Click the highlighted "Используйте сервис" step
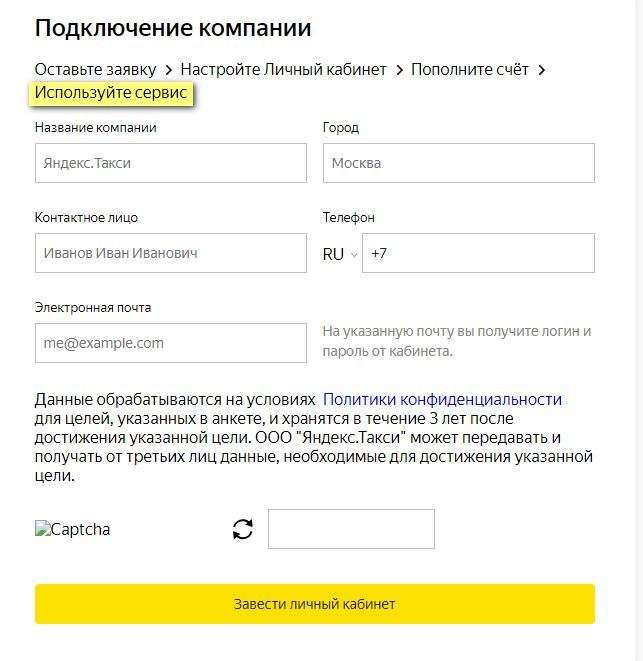643x661 pixels. [x=111, y=93]
